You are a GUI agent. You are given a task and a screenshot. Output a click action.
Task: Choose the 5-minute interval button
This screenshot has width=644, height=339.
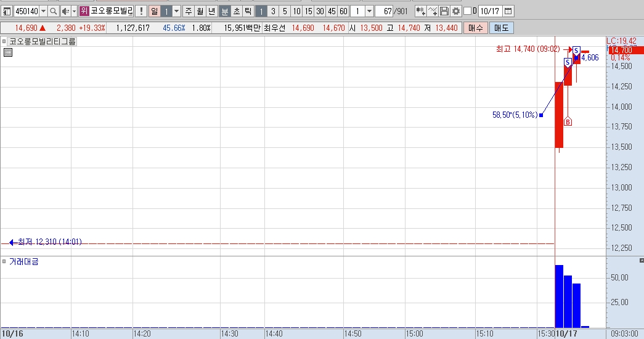[285, 11]
